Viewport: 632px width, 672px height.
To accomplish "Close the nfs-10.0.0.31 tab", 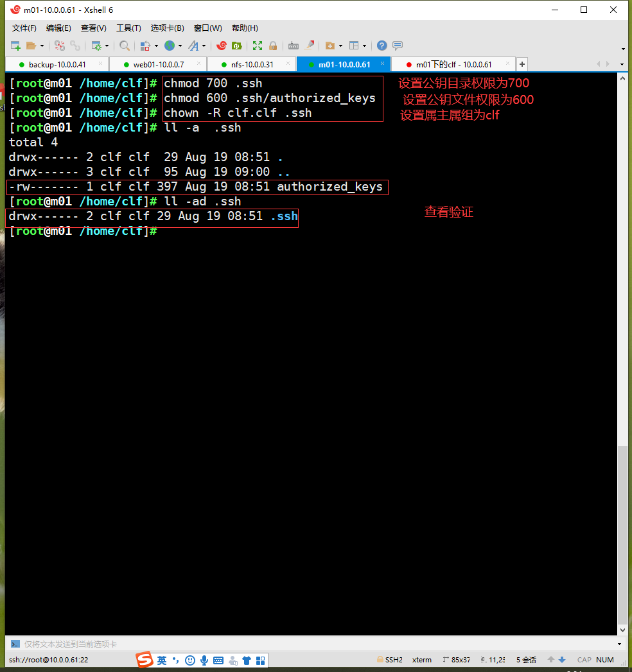I will (288, 64).
